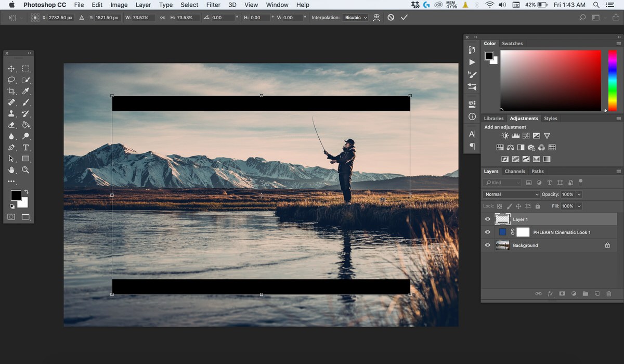Change the screen mode in toolbox

(x=25, y=217)
